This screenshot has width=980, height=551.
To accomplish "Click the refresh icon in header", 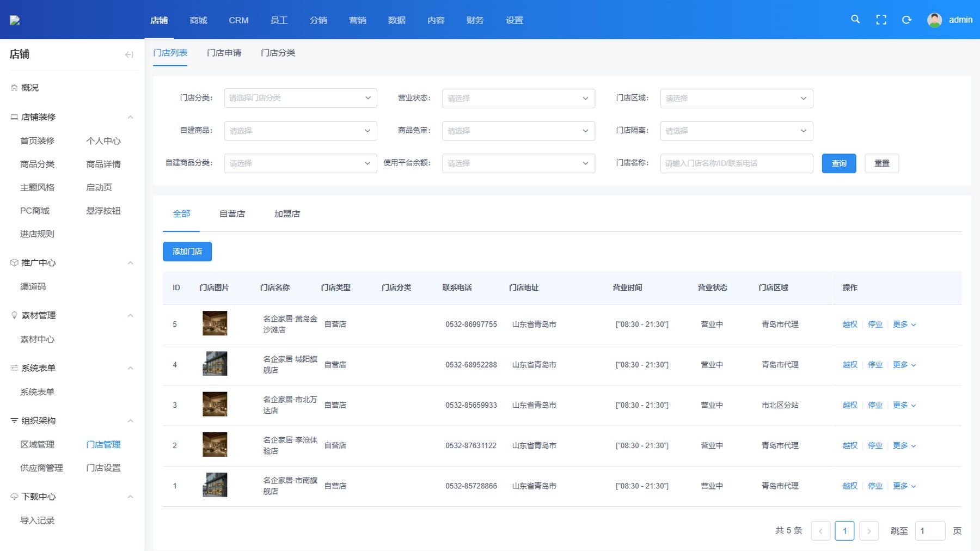I will tap(906, 20).
